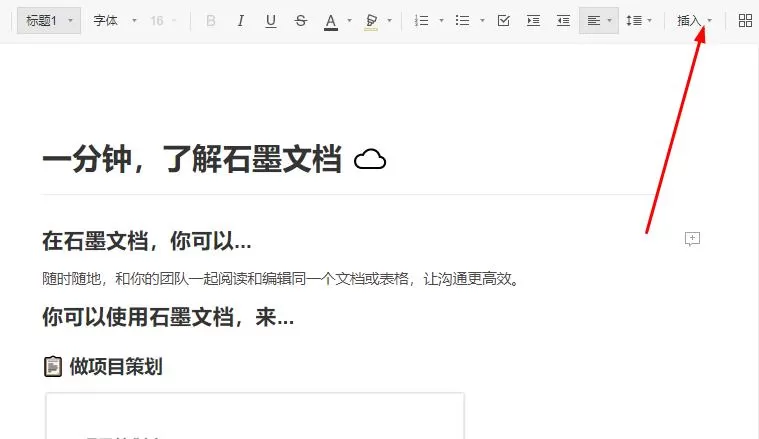
Task: Open the grid icon at toolbar end
Action: (745, 21)
